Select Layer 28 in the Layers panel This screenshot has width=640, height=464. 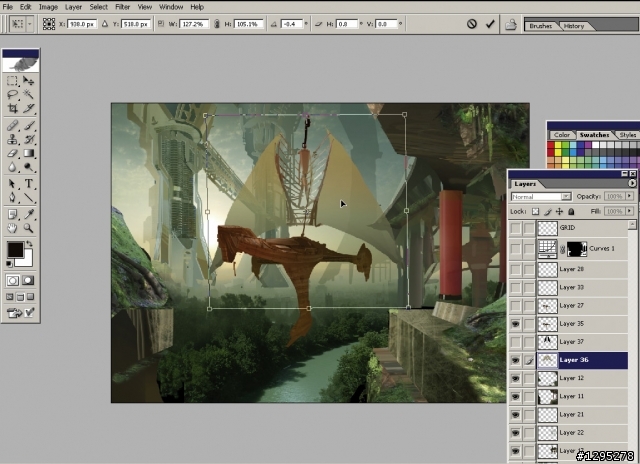(x=582, y=269)
